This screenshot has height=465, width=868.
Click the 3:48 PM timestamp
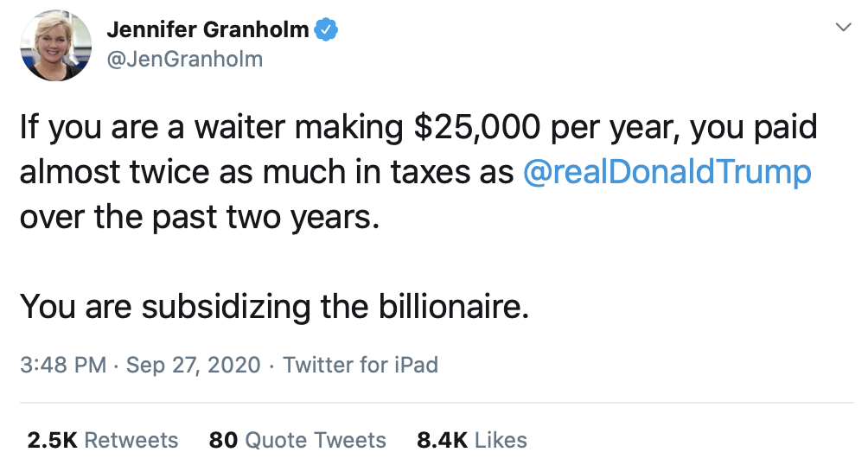coord(62,365)
